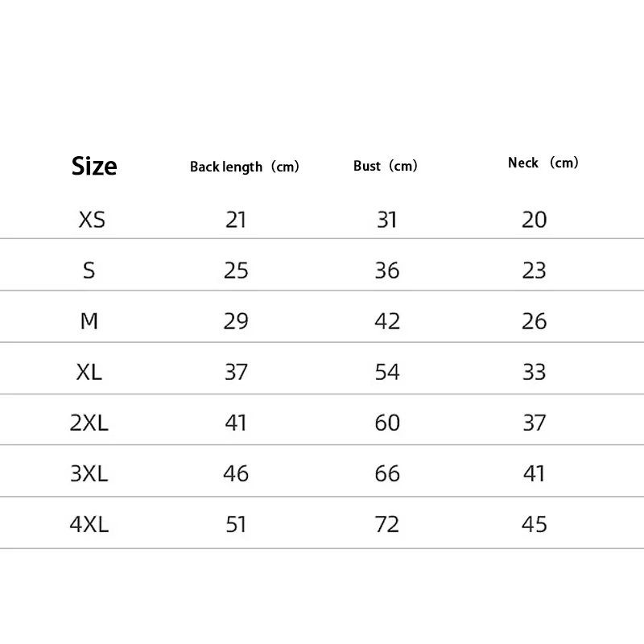Select the 2XL size label
Screen dimensions: 644x644
[x=89, y=423]
